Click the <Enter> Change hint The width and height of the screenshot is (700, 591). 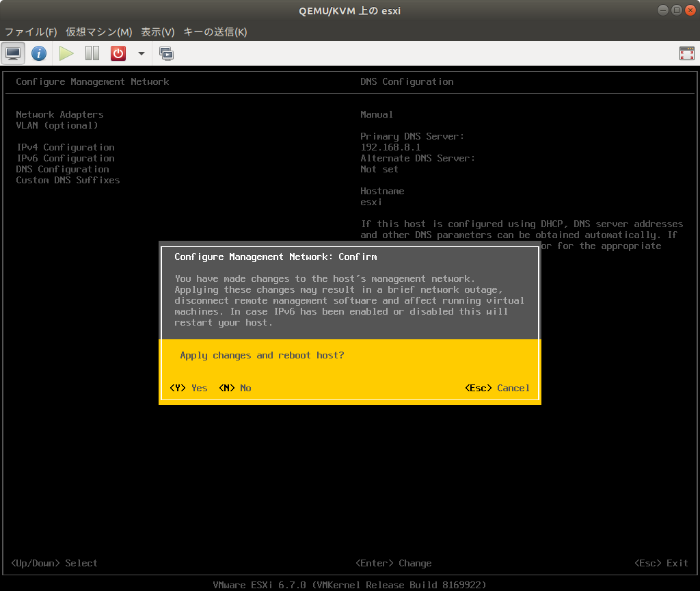(393, 563)
